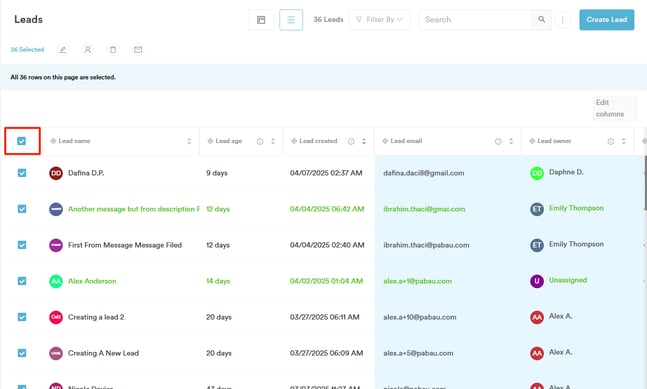The height and width of the screenshot is (389, 647).
Task: Click the 36 Leads count label
Action: [328, 19]
